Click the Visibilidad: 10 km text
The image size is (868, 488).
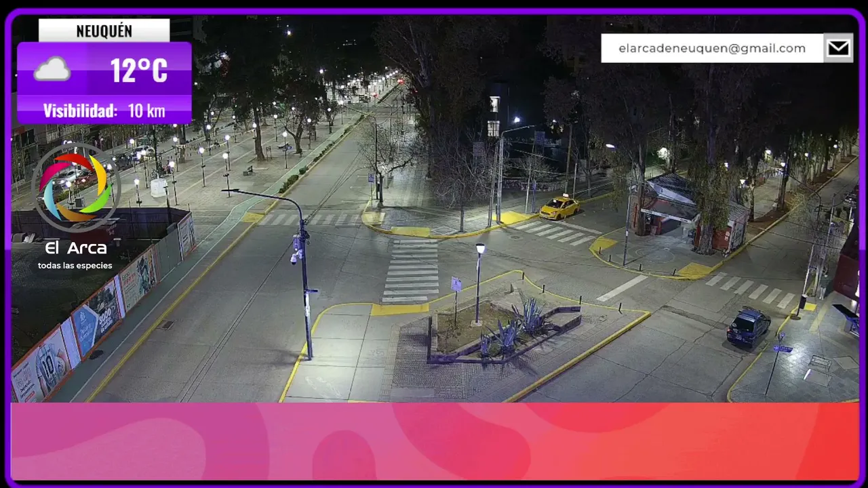coord(104,111)
